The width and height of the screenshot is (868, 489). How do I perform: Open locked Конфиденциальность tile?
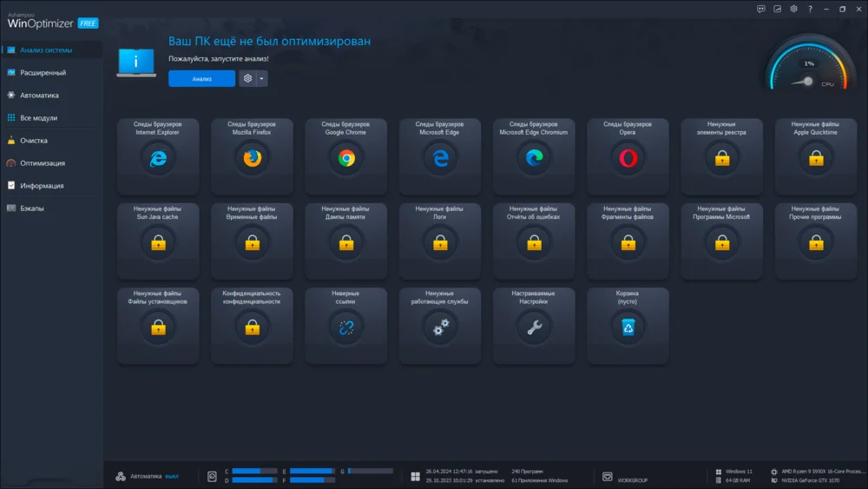252,326
